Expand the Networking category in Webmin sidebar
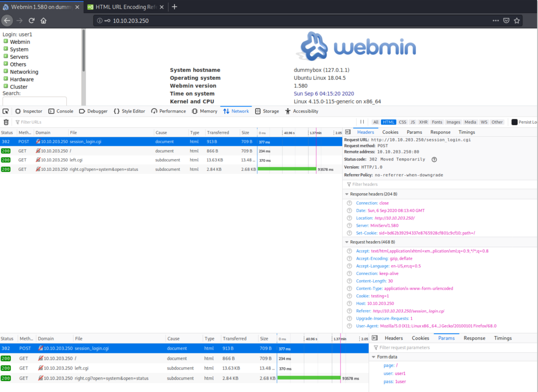This screenshot has width=538, height=392. pos(6,72)
